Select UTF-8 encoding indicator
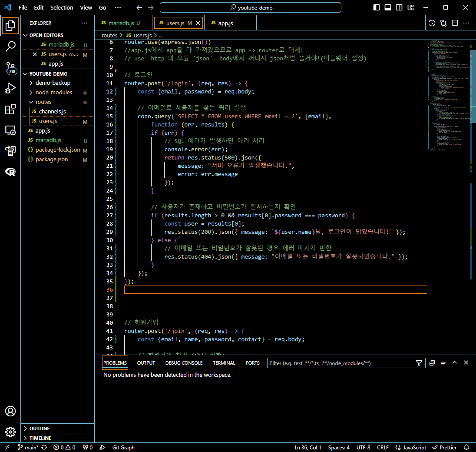This screenshot has height=452, width=476. pyautogui.click(x=364, y=448)
